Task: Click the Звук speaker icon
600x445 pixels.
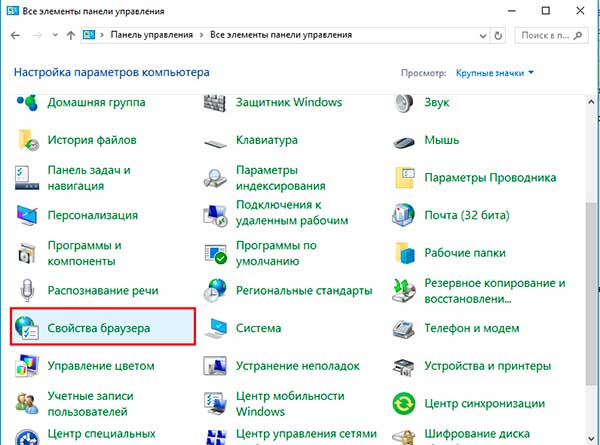Action: [404, 103]
